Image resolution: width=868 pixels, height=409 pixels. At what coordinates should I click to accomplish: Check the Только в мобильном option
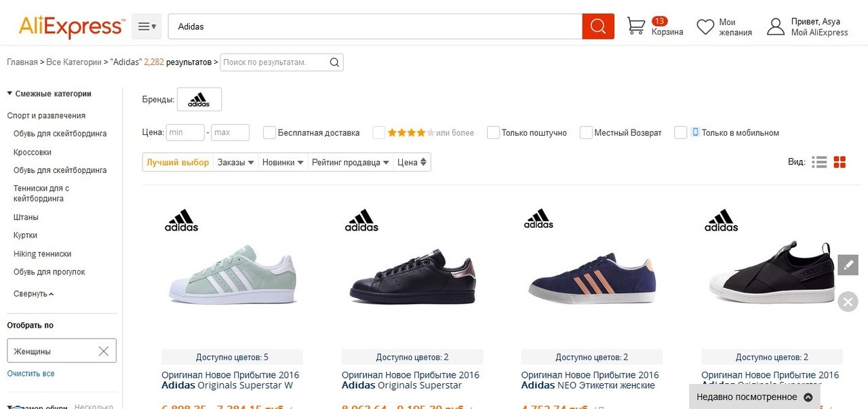pyautogui.click(x=681, y=132)
